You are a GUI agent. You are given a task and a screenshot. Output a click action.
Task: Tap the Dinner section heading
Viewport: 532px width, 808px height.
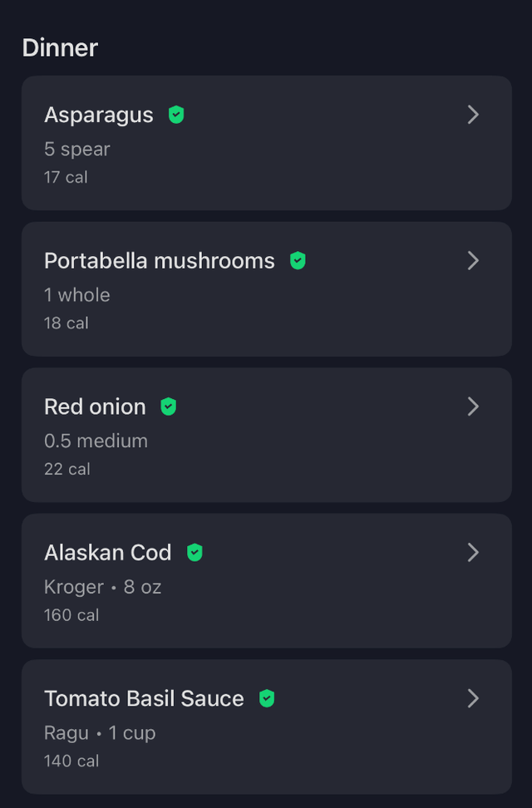coord(60,47)
